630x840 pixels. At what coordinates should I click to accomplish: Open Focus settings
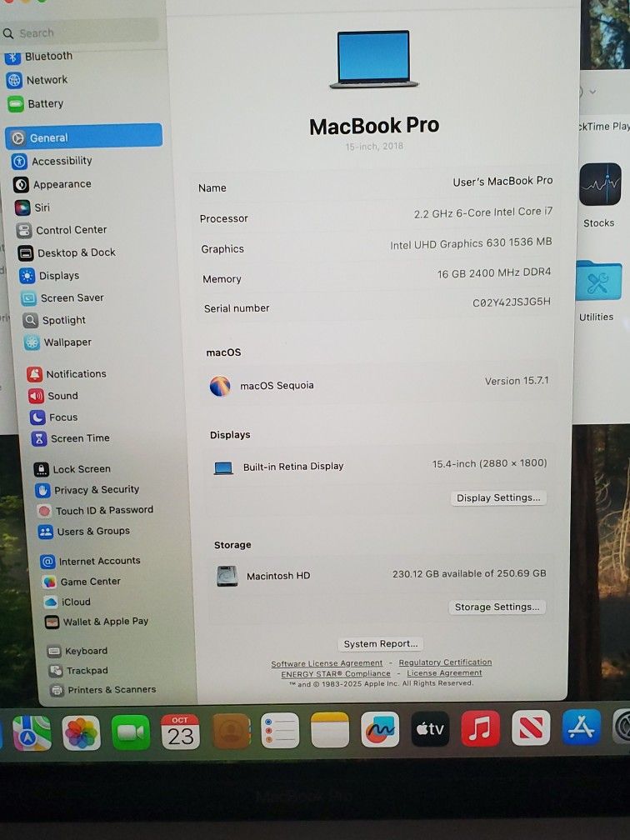pyautogui.click(x=54, y=417)
